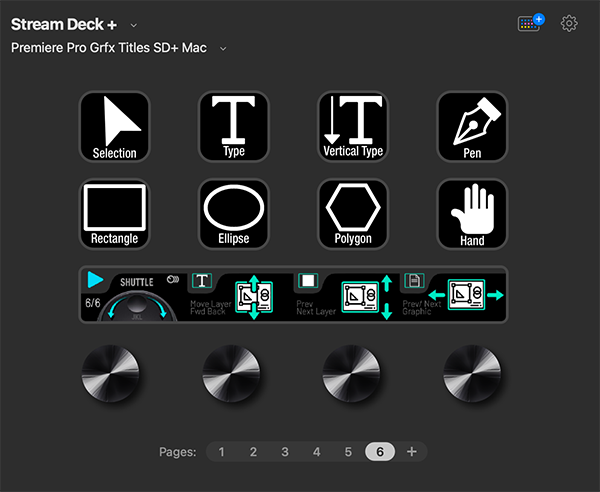Screen dimensions: 600x492
Task: Click the Premiere Pro Grfx Titles SD+ Mac label
Action: tap(109, 48)
